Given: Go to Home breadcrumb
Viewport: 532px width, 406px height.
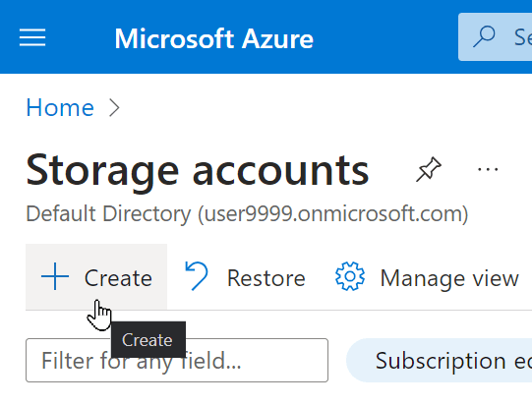Looking at the screenshot, I should (x=60, y=107).
